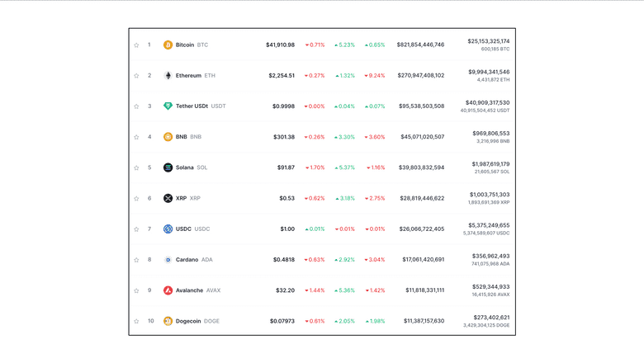This screenshot has width=644, height=363.
Task: Click the Avalanche logo icon
Action: coord(168,290)
